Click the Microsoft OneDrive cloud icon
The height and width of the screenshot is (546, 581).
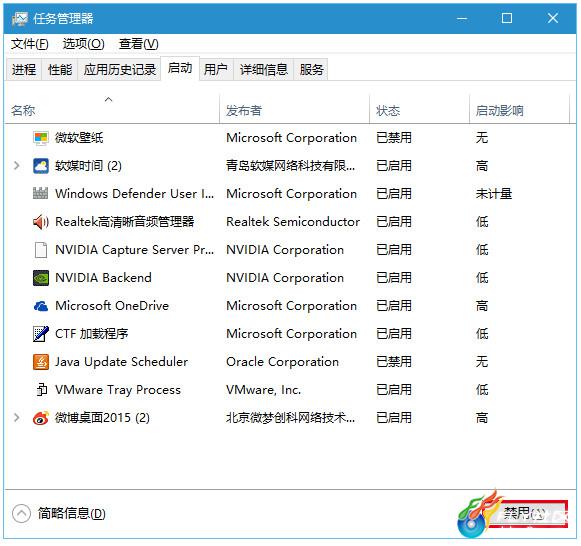coord(41,306)
